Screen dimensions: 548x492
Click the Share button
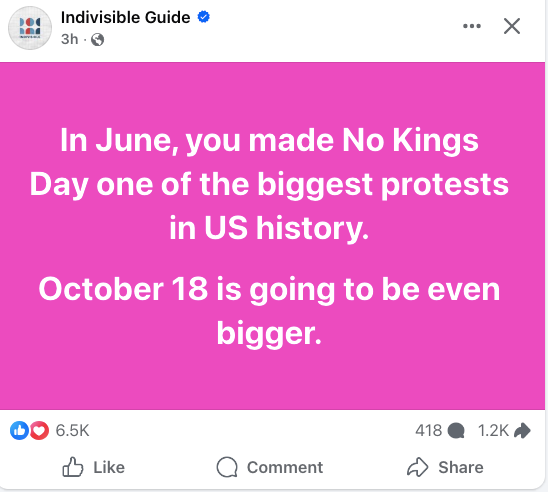(445, 467)
